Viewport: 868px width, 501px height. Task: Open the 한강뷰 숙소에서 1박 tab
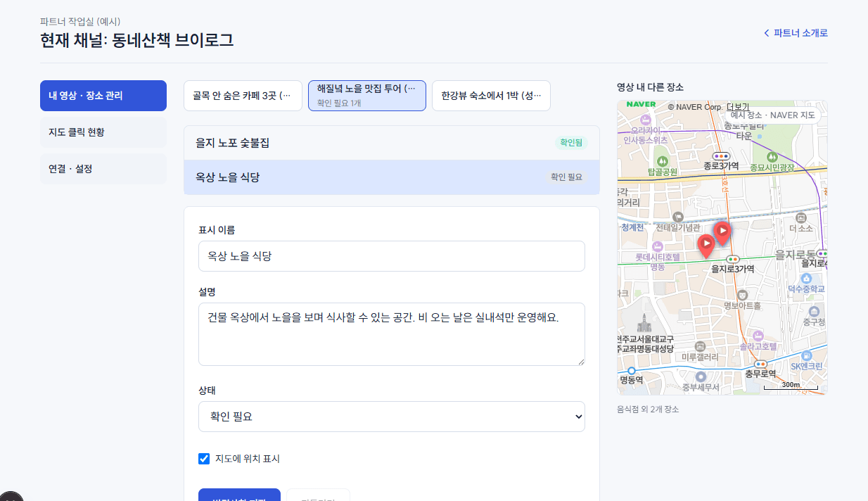click(491, 96)
